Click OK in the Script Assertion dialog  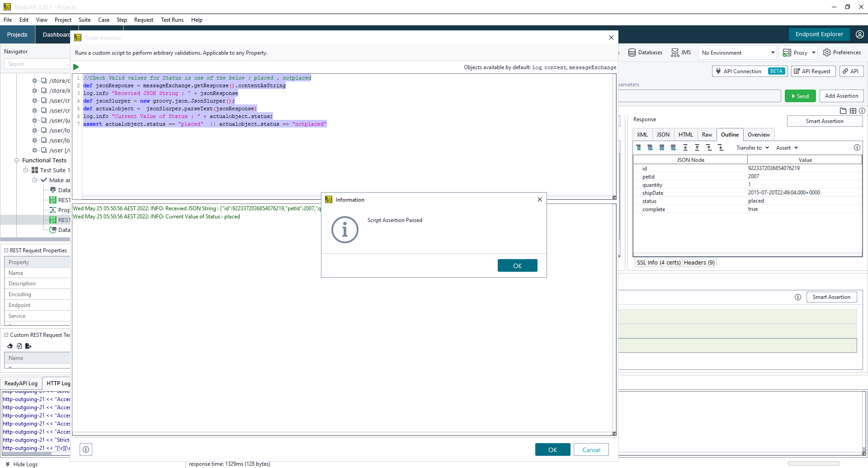[x=552, y=449]
